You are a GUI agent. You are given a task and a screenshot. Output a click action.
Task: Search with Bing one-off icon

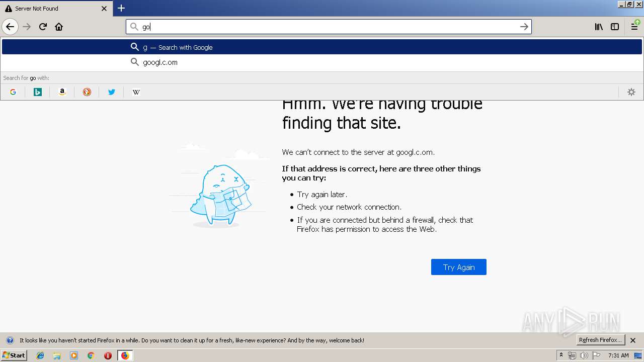click(x=38, y=92)
